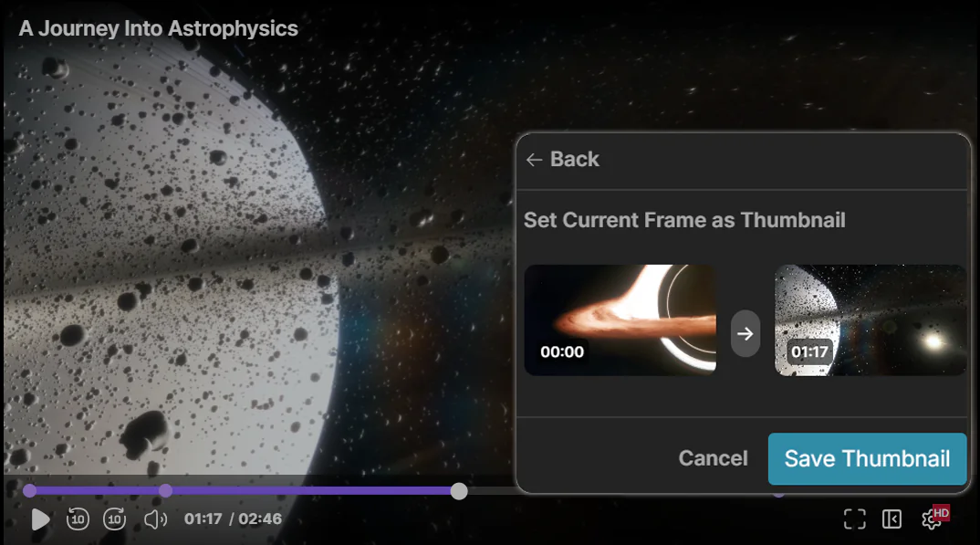This screenshot has height=545, width=980.
Task: Click the 02:46 total duration text
Action: click(x=260, y=519)
